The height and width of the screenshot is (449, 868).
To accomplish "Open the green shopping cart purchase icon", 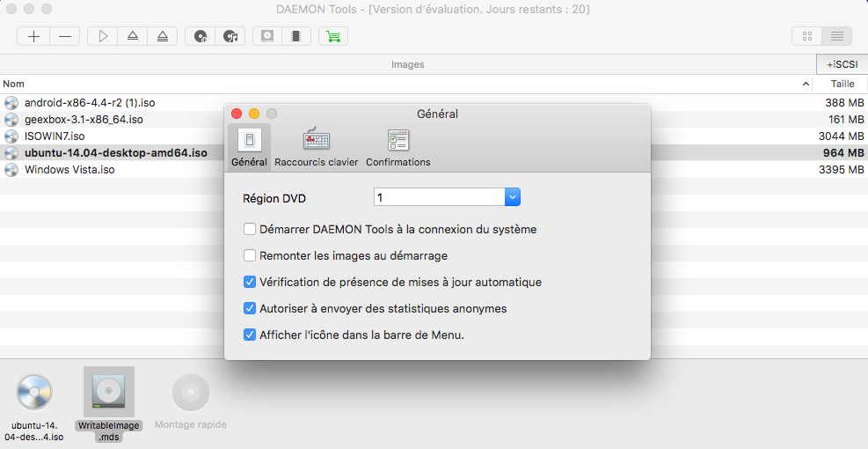I will 333,37.
